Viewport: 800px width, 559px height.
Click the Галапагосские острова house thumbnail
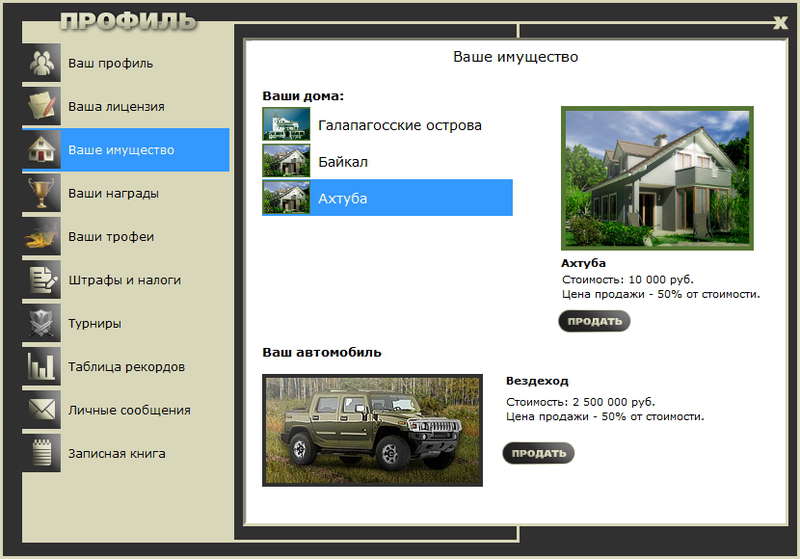point(286,124)
